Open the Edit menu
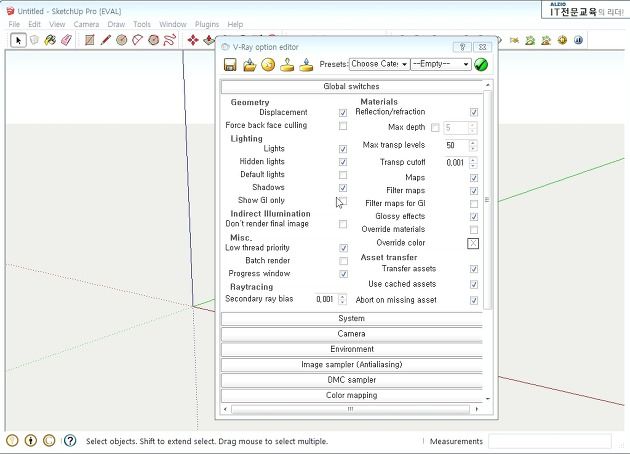Screen dimensions: 630x454 35,25
